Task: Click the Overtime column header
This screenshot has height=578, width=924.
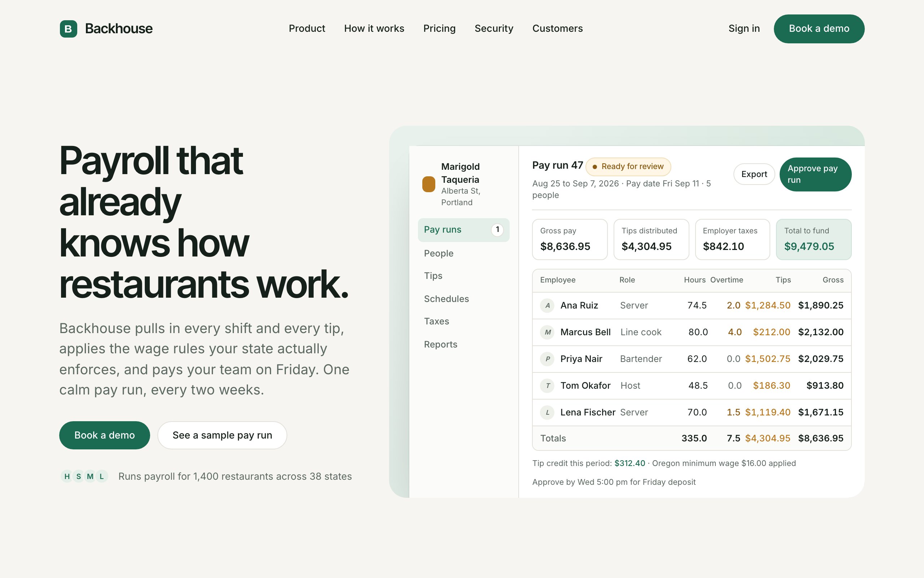Action: (x=727, y=280)
